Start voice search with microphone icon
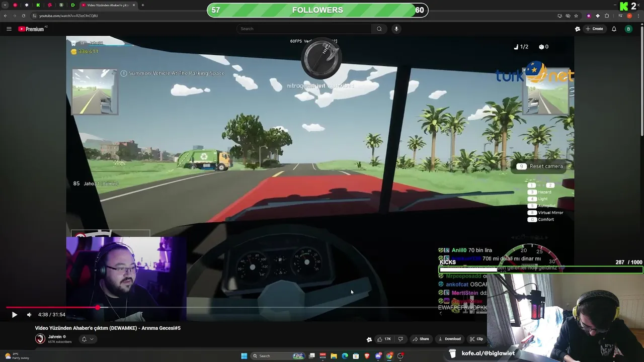Screen dimensions: 644x362 396,29
